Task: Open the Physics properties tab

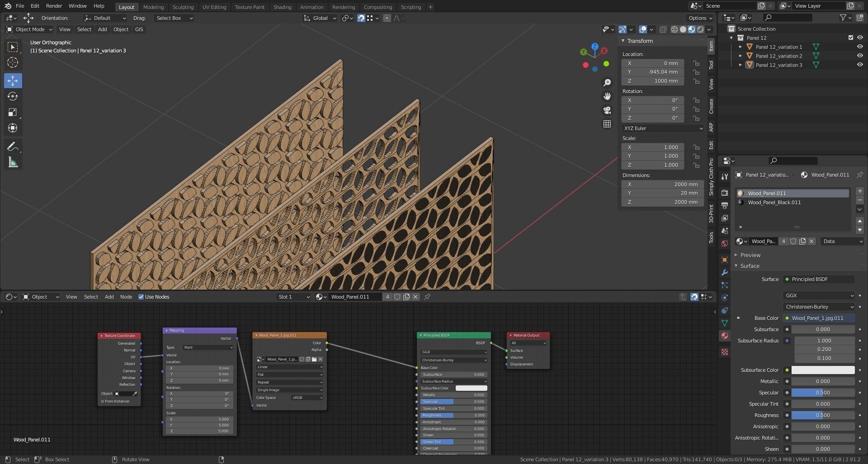Action: coord(725,298)
